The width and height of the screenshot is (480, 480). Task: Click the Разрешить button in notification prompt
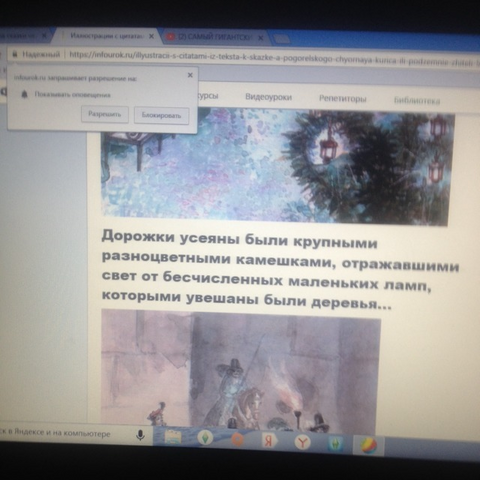tap(105, 114)
